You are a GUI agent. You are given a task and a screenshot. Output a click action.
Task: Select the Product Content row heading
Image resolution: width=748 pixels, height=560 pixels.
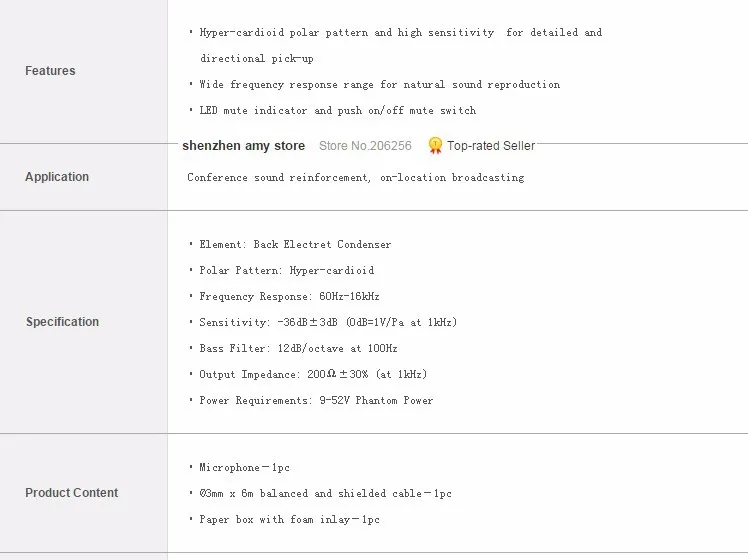coord(72,492)
